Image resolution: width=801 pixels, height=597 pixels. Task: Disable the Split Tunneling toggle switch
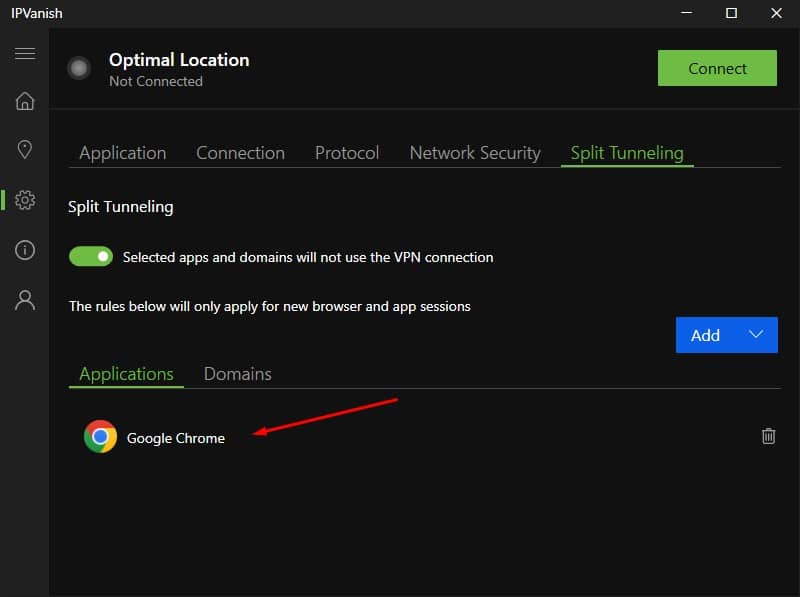tap(91, 256)
